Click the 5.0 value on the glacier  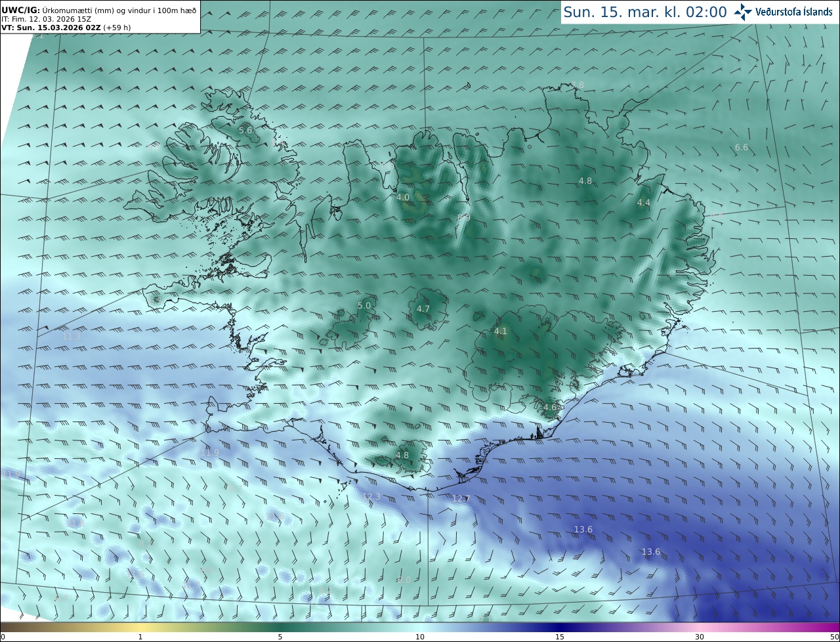pos(364,306)
